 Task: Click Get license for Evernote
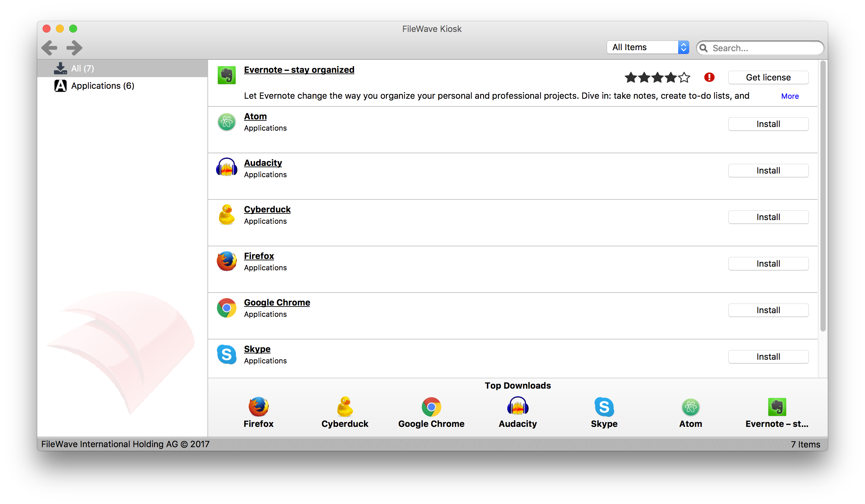pos(768,77)
